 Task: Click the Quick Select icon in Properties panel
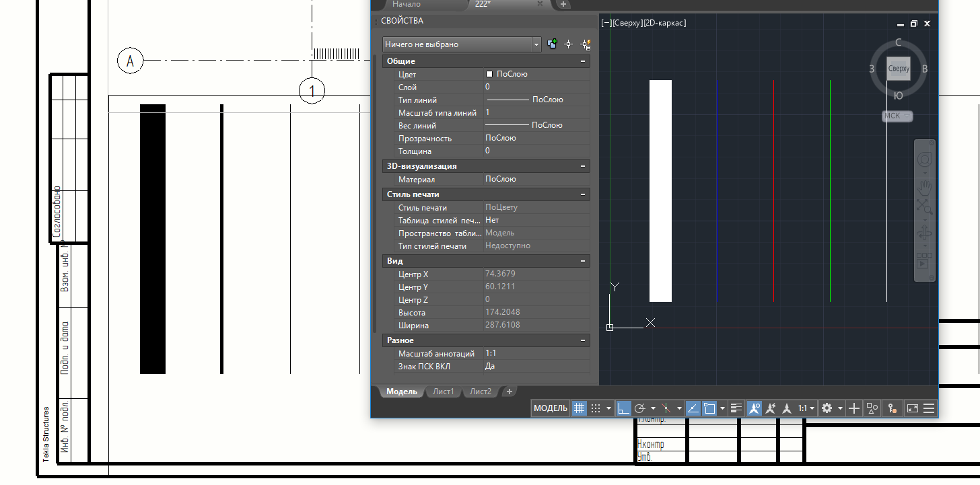[x=586, y=44]
